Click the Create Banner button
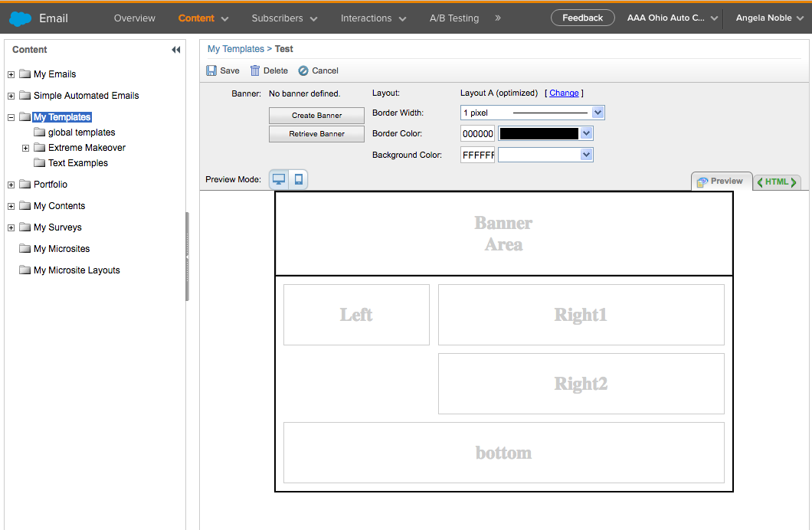The image size is (812, 530). point(316,116)
